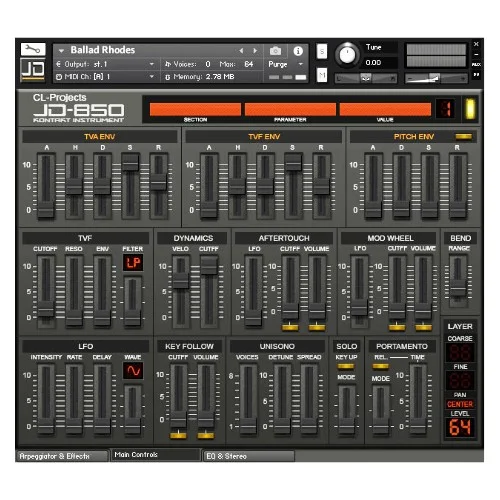Toggle Mod Wheel Volume polarity switch
The height and width of the screenshot is (500, 500).
(x=423, y=327)
